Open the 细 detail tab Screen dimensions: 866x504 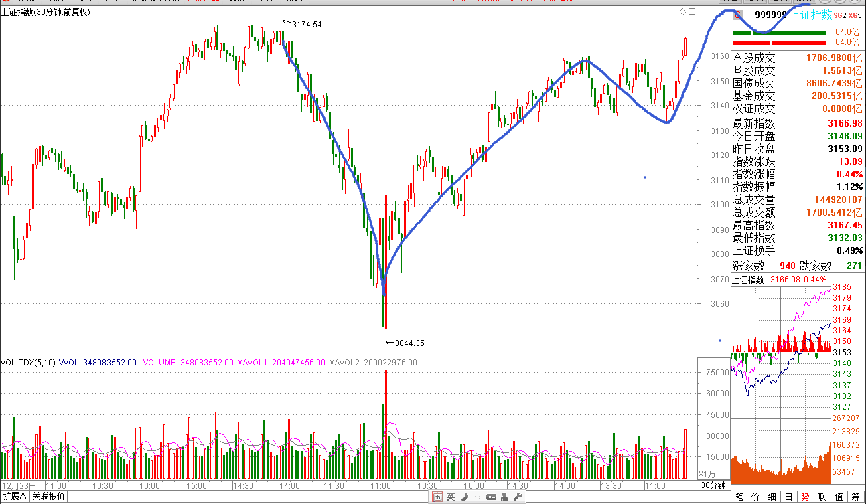point(772,497)
